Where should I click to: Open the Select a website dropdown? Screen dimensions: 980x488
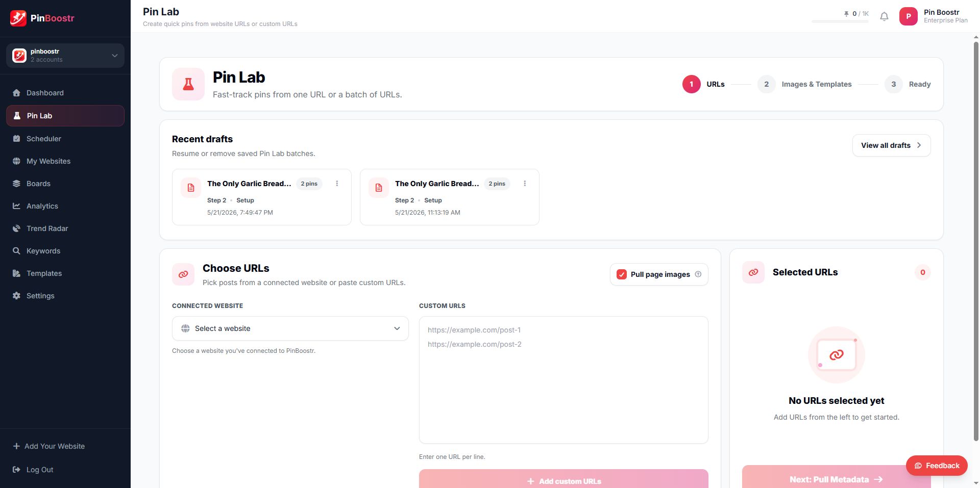290,328
